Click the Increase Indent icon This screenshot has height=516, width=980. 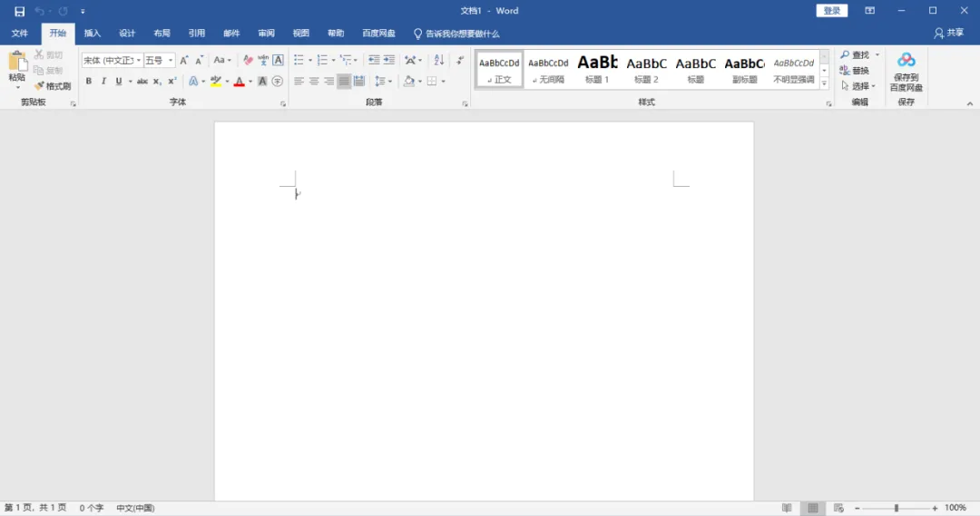click(x=388, y=60)
